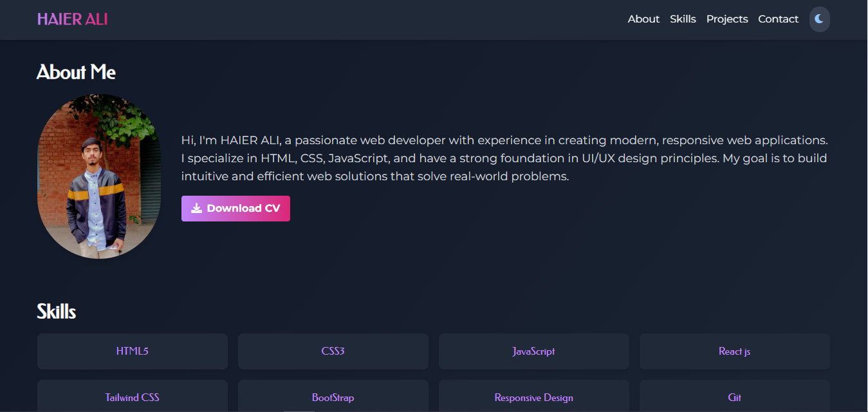Go to the Contact section
The height and width of the screenshot is (412, 868).
coord(777,19)
